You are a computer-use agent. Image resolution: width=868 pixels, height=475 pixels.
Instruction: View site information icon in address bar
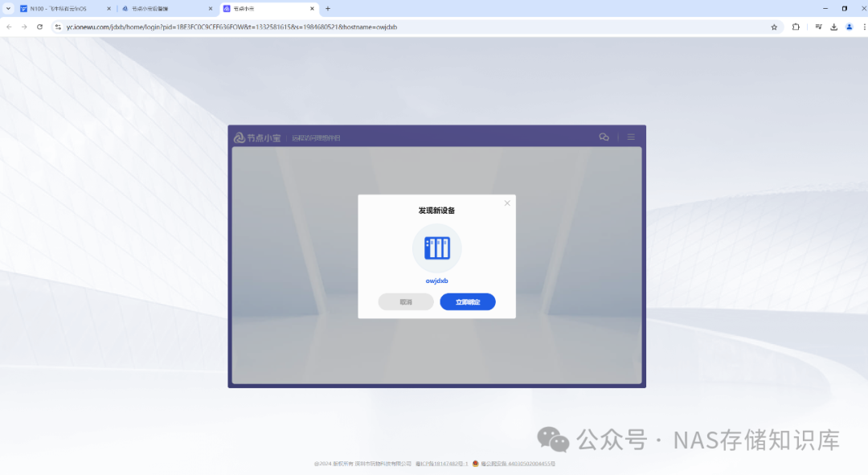pos(58,27)
